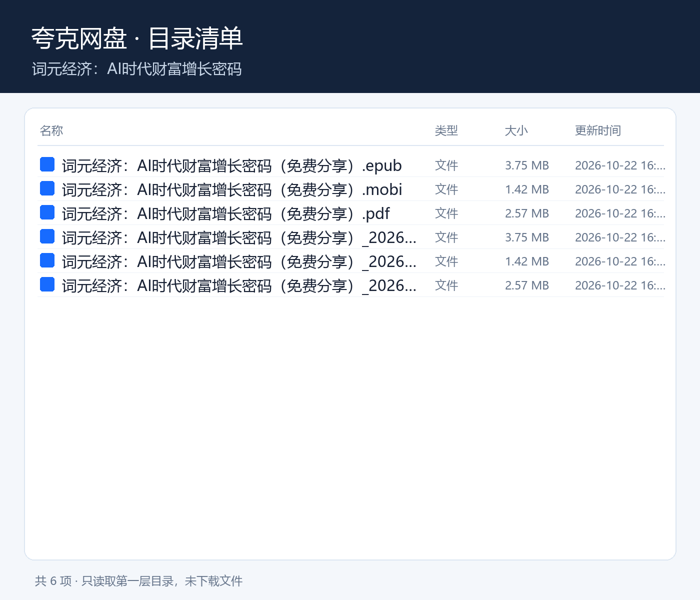The width and height of the screenshot is (700, 600).
Task: Select the file name ending in .pdf
Action: tap(226, 213)
